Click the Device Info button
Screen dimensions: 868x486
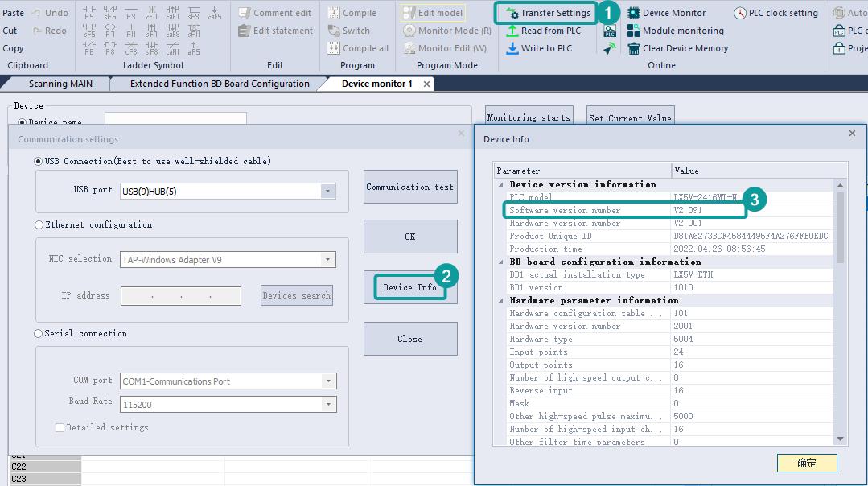(409, 287)
